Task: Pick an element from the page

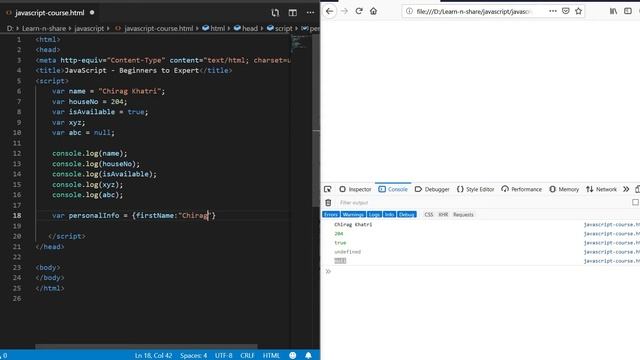Action: [327, 189]
